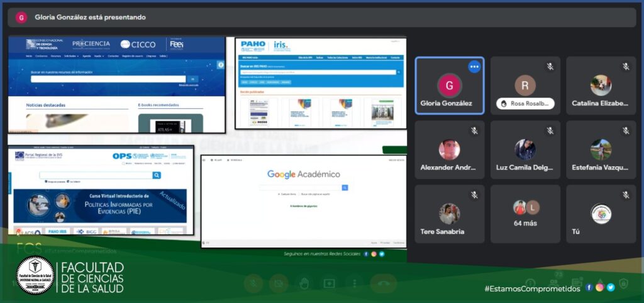Click muted mic icon on Luz Camila tile
This screenshot has width=644, height=303.
550,131
